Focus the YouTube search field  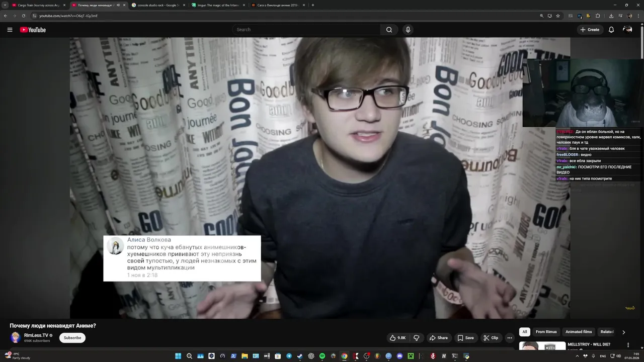[x=306, y=30]
